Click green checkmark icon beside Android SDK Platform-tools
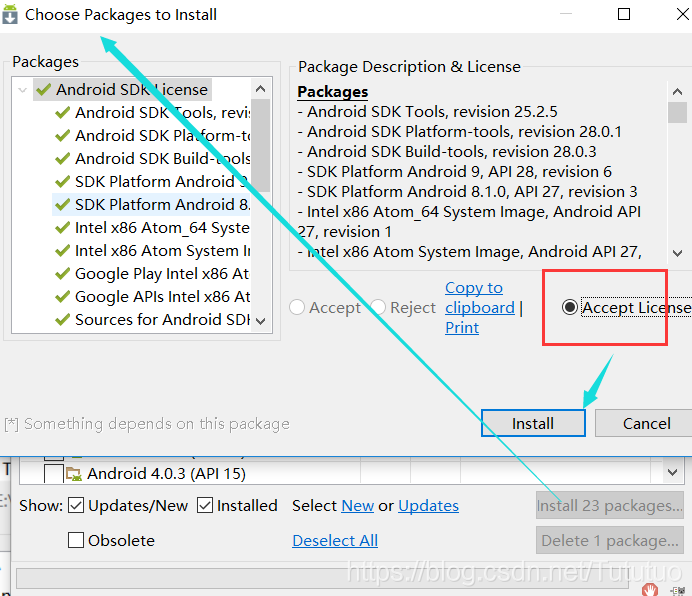The width and height of the screenshot is (692, 596). tap(63, 135)
